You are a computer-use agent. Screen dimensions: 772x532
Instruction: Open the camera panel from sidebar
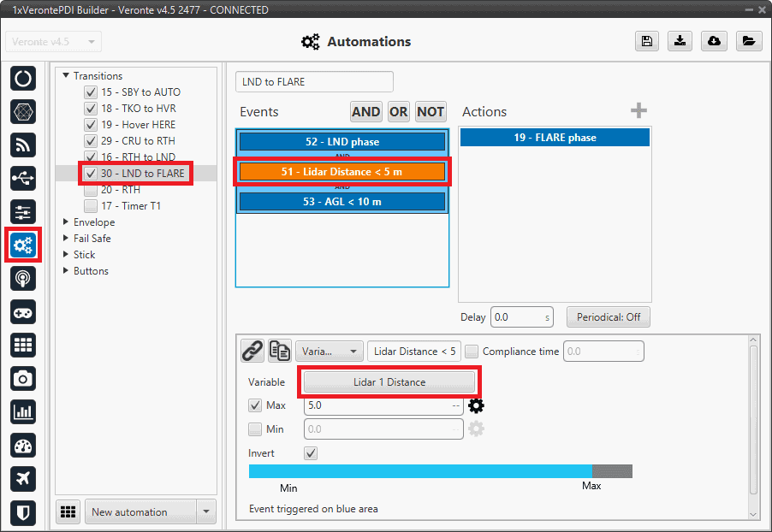point(23,378)
